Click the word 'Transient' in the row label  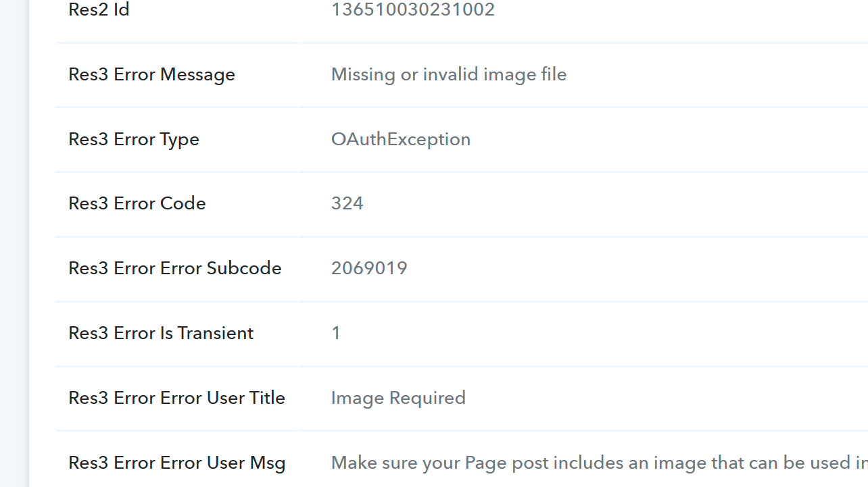click(x=216, y=333)
